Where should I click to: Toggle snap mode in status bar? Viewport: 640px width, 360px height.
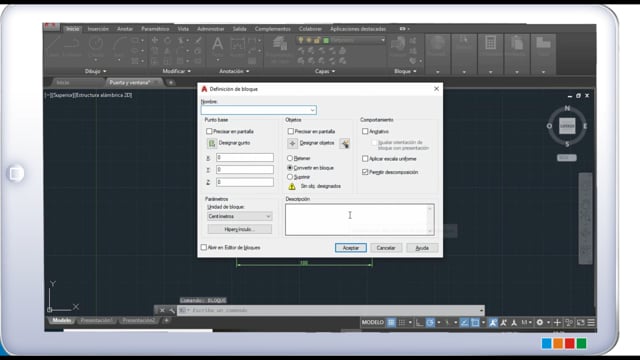[402, 322]
